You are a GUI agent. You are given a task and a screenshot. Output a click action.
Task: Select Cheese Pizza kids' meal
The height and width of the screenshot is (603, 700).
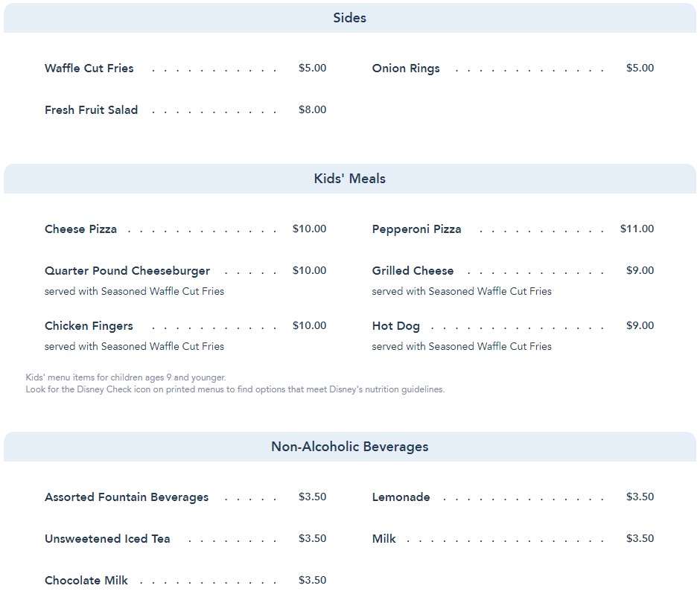pos(80,229)
